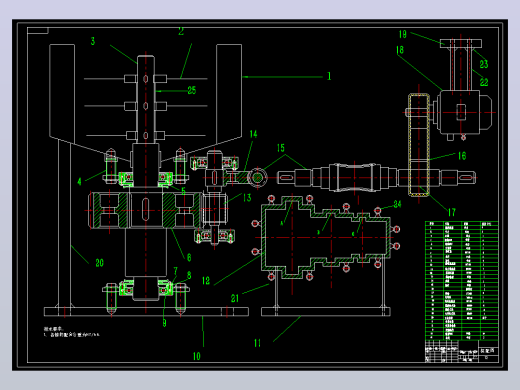Select callout number 19 label
Screen dimensions: 520x390
pos(403,34)
